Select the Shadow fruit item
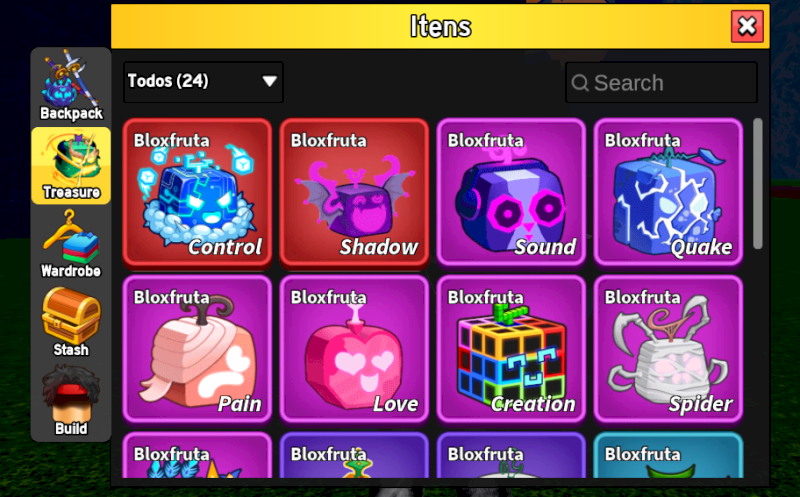This screenshot has height=497, width=800. tap(355, 192)
